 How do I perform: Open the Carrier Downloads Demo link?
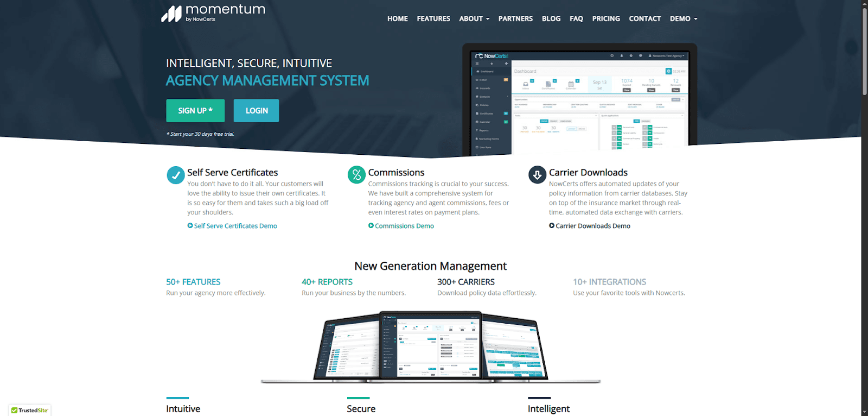[x=593, y=226]
